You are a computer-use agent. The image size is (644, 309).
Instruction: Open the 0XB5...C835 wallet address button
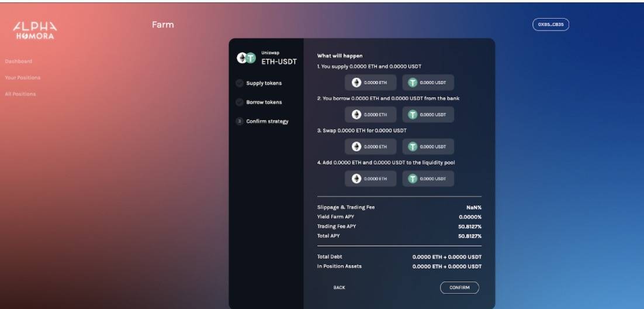tap(550, 25)
